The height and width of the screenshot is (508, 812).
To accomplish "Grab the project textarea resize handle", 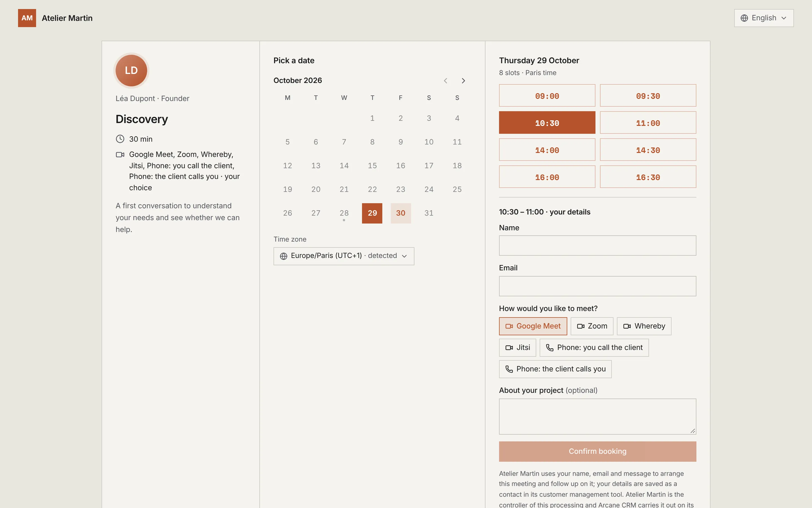I will point(692,431).
